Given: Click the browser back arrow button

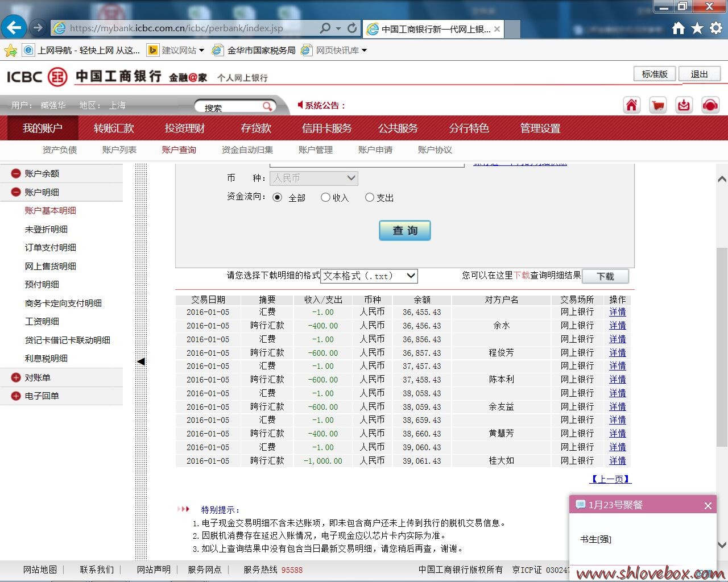Looking at the screenshot, I should pos(14,27).
